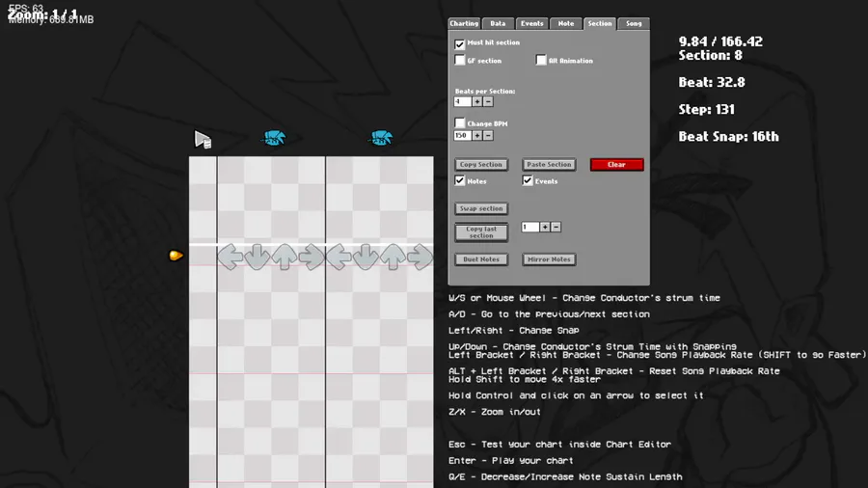
Task: Decrease BPM value with minus button
Action: [x=488, y=136]
